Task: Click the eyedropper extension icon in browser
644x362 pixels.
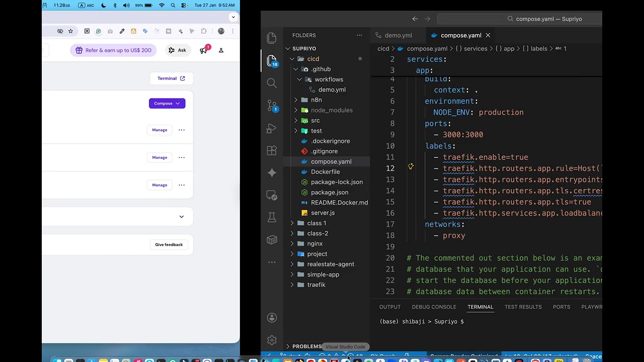Action: coord(122,31)
